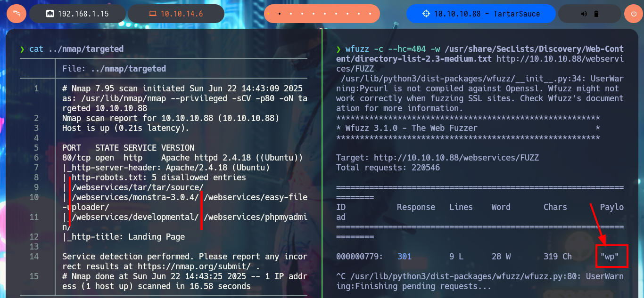Screen dimensions: 644x298
Task: Click the '/webservices/developmental/' entry
Action: 135,217
